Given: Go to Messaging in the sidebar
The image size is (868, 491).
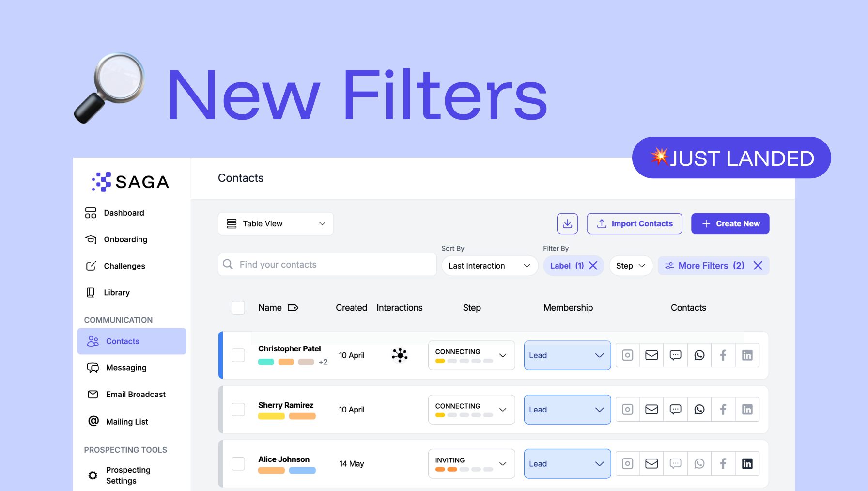Looking at the screenshot, I should pyautogui.click(x=126, y=368).
